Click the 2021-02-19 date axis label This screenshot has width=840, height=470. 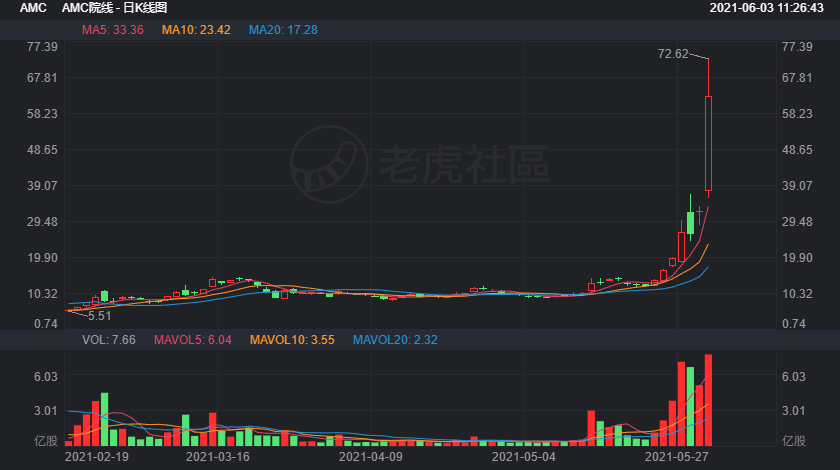pos(97,457)
